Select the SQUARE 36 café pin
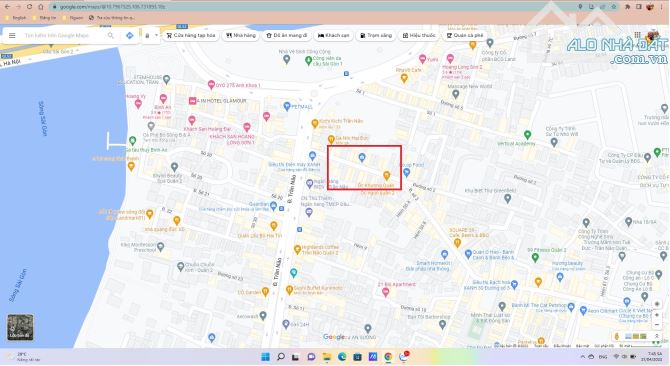670x366 pixels. point(457,243)
